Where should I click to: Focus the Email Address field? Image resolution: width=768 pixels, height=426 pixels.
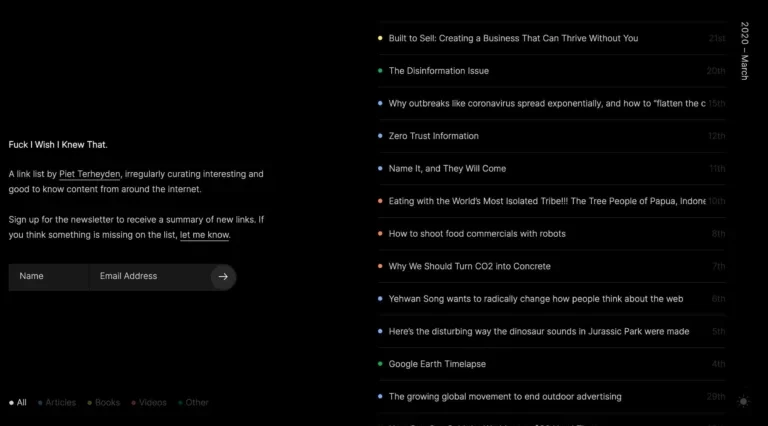pyautogui.click(x=150, y=276)
